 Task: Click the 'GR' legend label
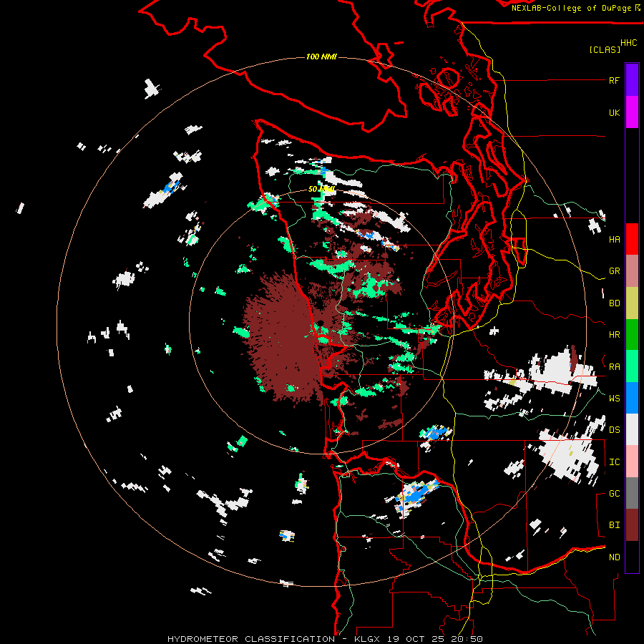614,271
